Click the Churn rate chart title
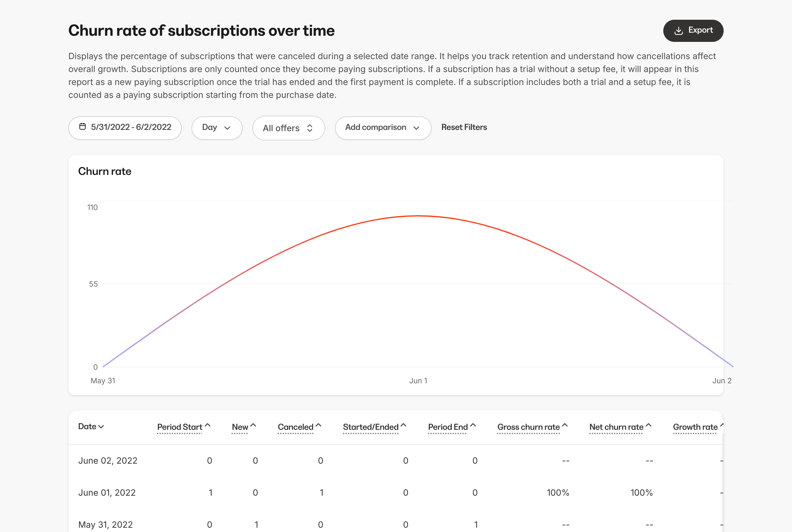 click(x=105, y=171)
